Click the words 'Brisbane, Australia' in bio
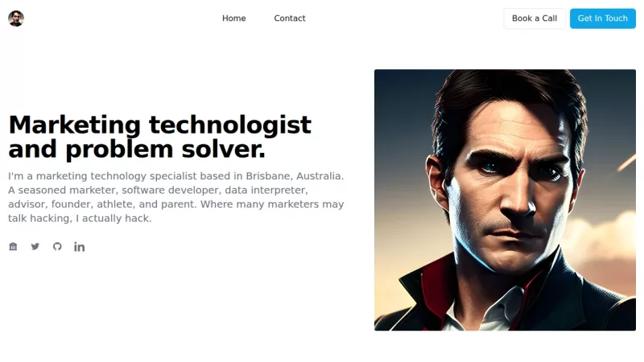 coord(295,176)
